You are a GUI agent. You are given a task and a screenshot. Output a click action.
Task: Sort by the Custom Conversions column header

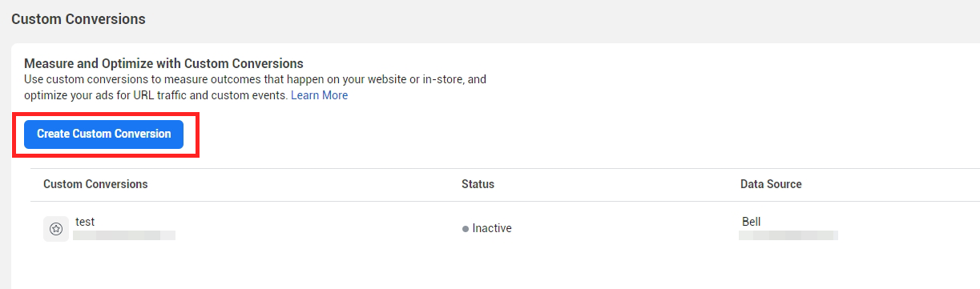95,184
